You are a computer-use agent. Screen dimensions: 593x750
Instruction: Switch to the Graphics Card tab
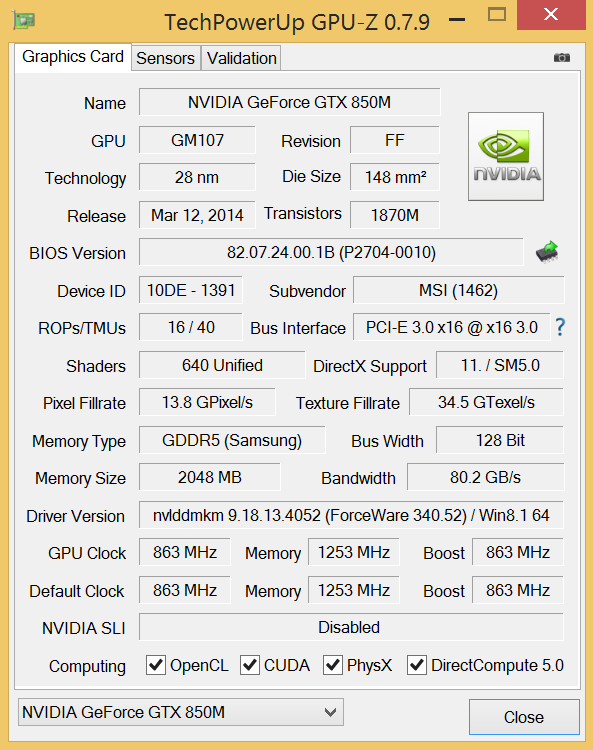click(73, 57)
